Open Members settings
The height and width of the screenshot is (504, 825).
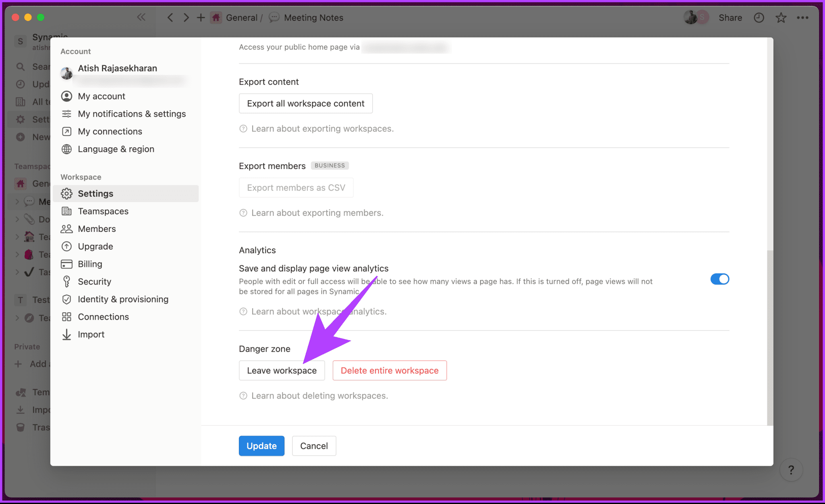126,229
